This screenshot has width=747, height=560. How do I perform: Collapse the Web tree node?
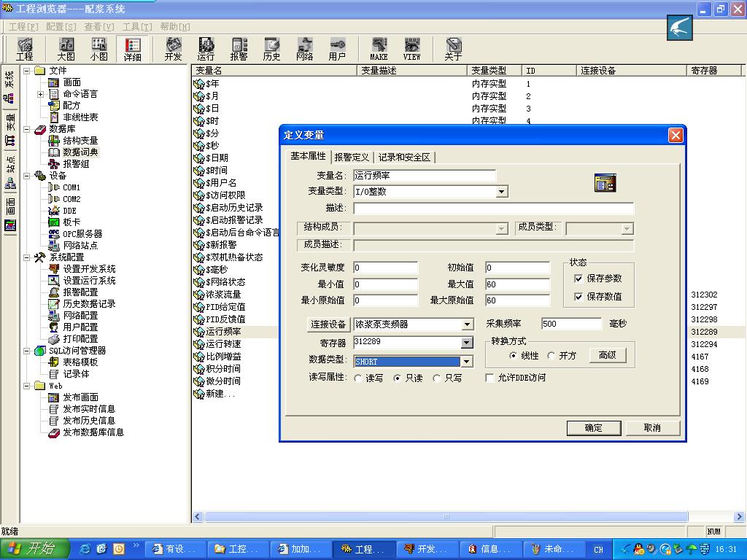point(27,386)
